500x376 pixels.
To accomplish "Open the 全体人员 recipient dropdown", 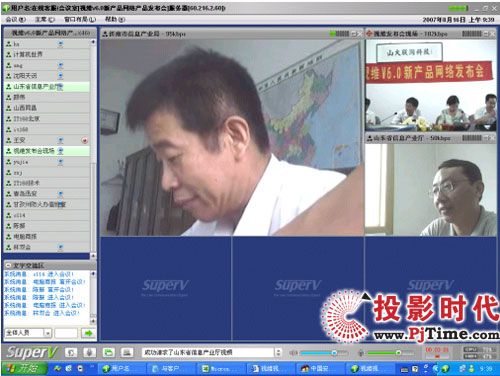I will pos(47,333).
